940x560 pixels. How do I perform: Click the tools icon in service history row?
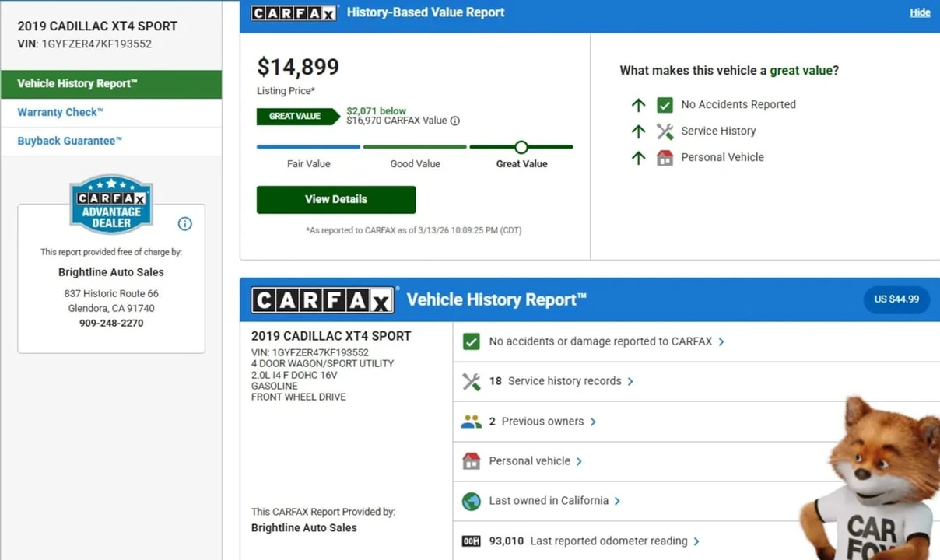[x=472, y=381]
